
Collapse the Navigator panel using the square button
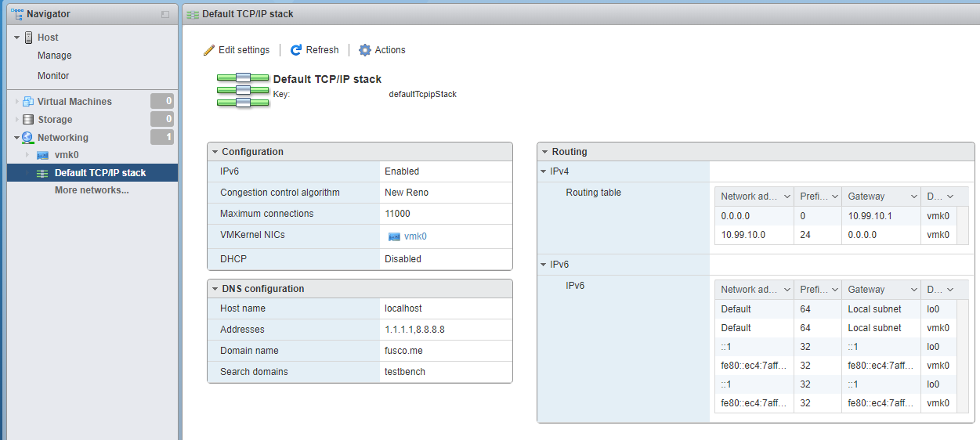coord(165,14)
